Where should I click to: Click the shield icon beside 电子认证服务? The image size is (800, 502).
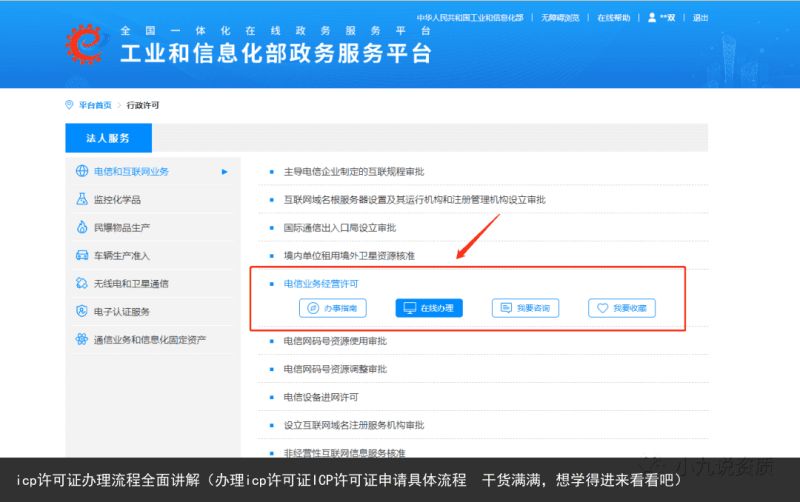[x=82, y=311]
